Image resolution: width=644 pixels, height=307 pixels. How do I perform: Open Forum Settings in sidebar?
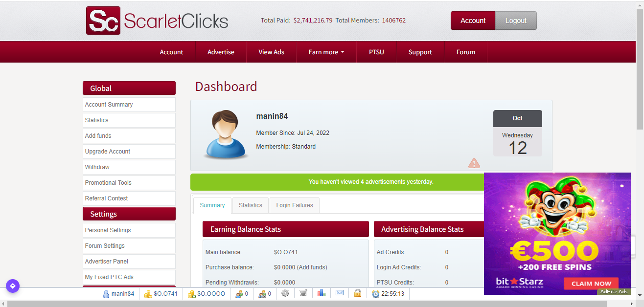(129, 246)
